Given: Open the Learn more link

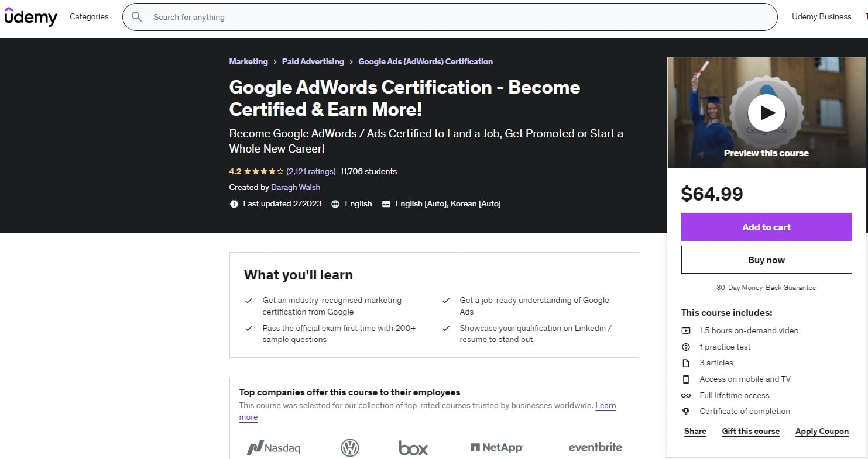Looking at the screenshot, I should [605, 406].
